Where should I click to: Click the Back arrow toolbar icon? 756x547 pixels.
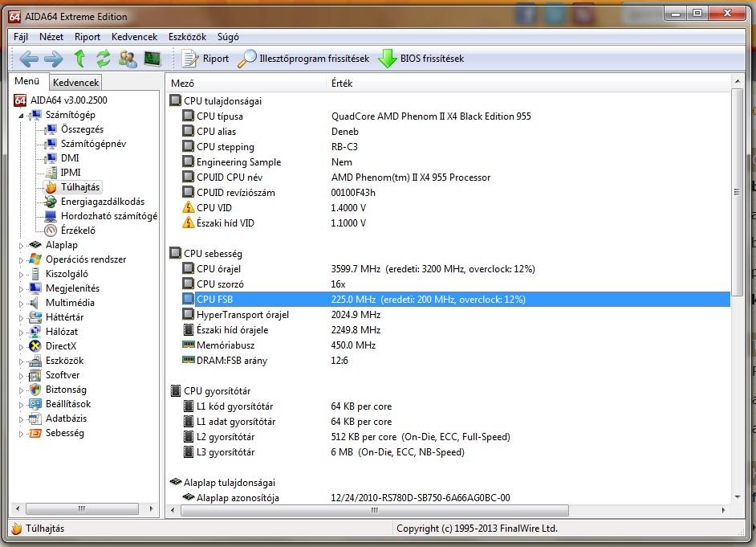pos(29,59)
